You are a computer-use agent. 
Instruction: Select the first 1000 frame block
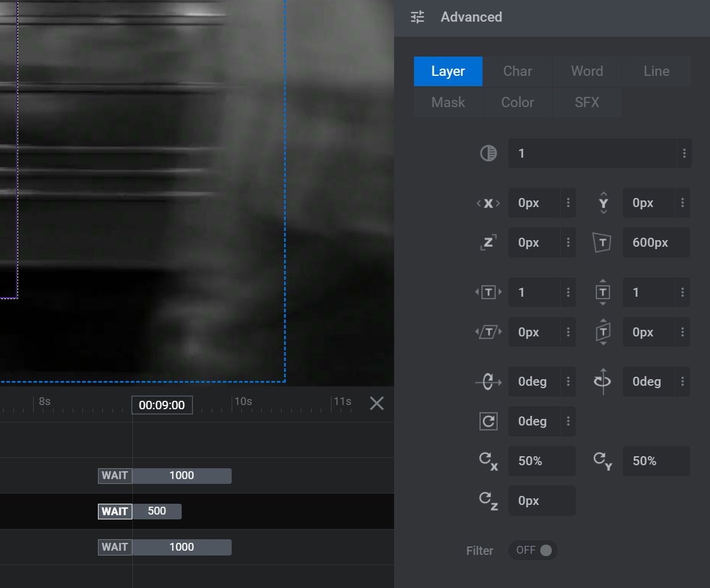(x=182, y=475)
